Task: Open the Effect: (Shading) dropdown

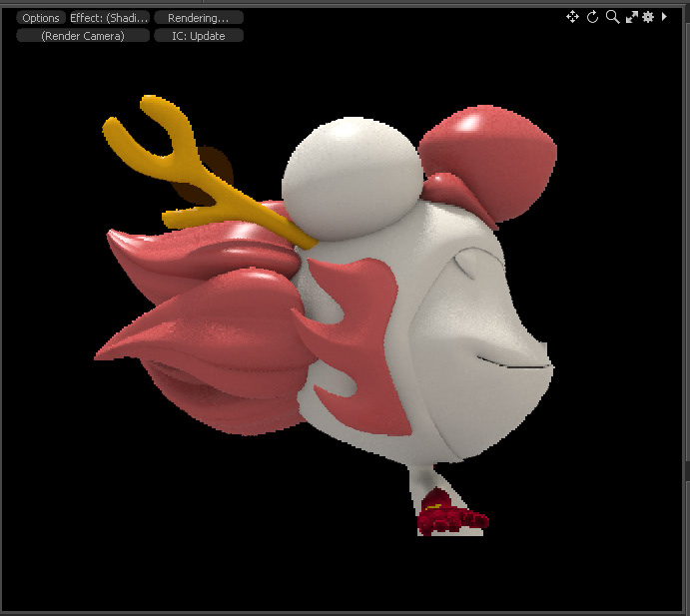Action: (x=110, y=18)
